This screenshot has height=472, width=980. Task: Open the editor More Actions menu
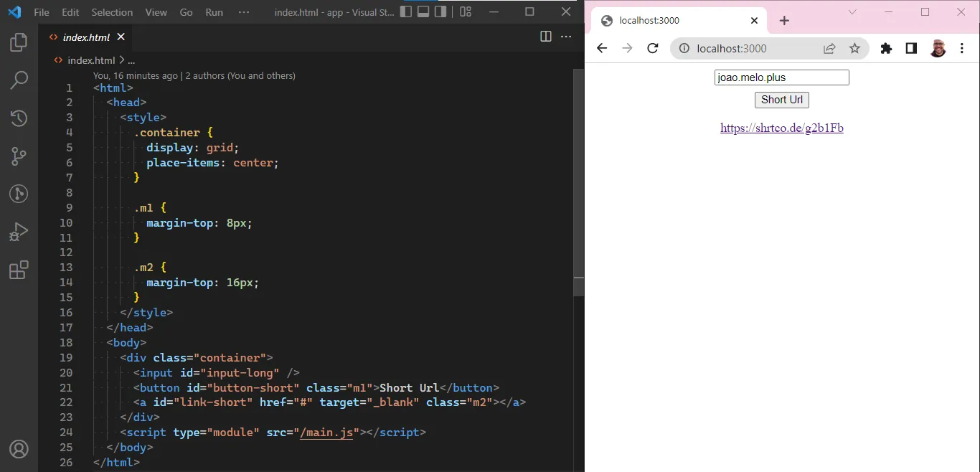pyautogui.click(x=566, y=37)
